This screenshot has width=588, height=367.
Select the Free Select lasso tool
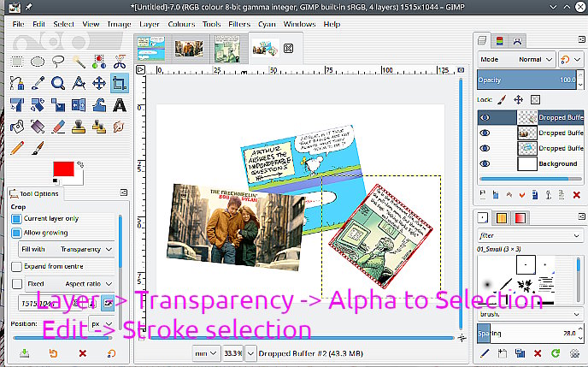(58, 62)
